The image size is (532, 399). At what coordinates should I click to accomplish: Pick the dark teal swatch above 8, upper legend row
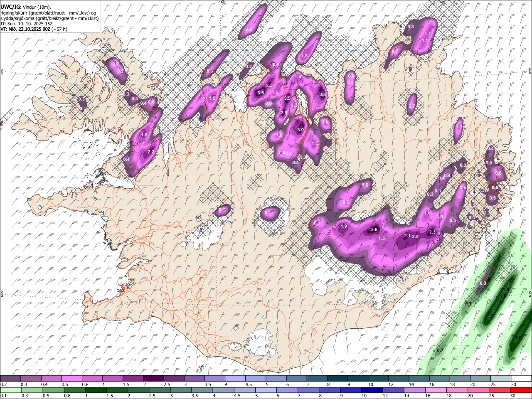(337, 378)
